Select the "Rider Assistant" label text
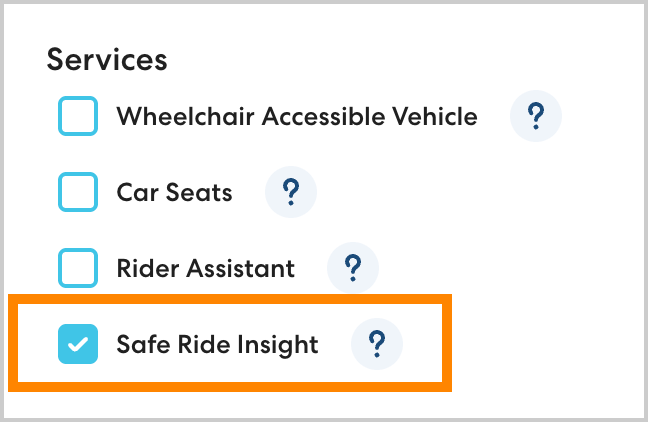Viewport: 648px width, 422px height. pyautogui.click(x=205, y=268)
